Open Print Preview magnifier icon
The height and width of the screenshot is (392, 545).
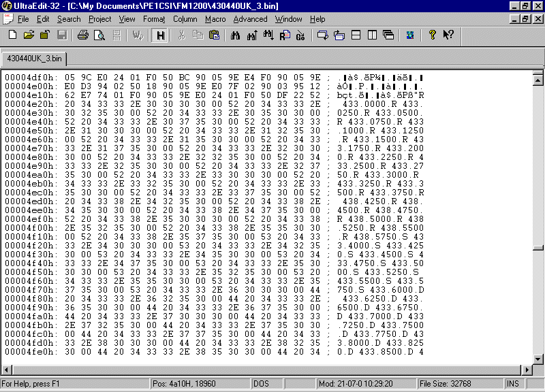pyautogui.click(x=99, y=35)
